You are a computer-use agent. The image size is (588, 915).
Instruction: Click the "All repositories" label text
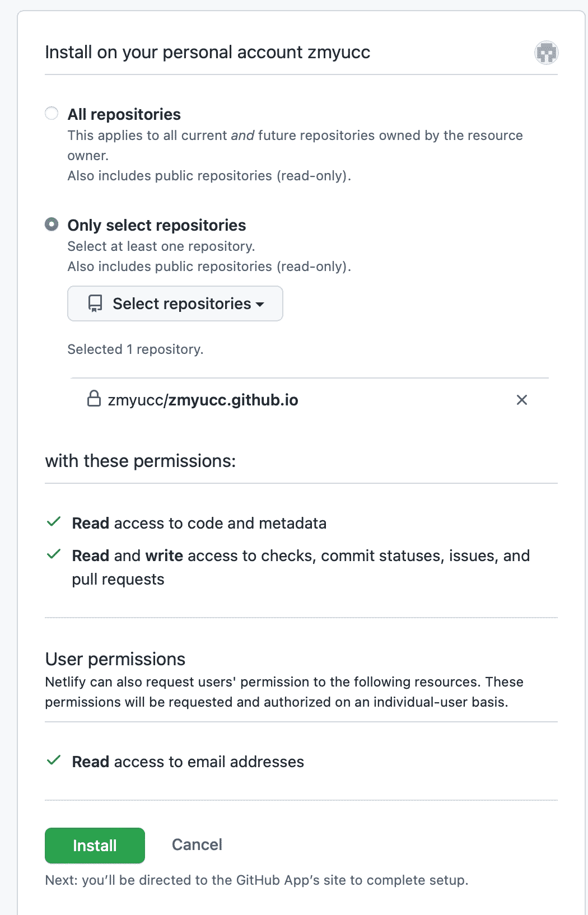(x=124, y=114)
